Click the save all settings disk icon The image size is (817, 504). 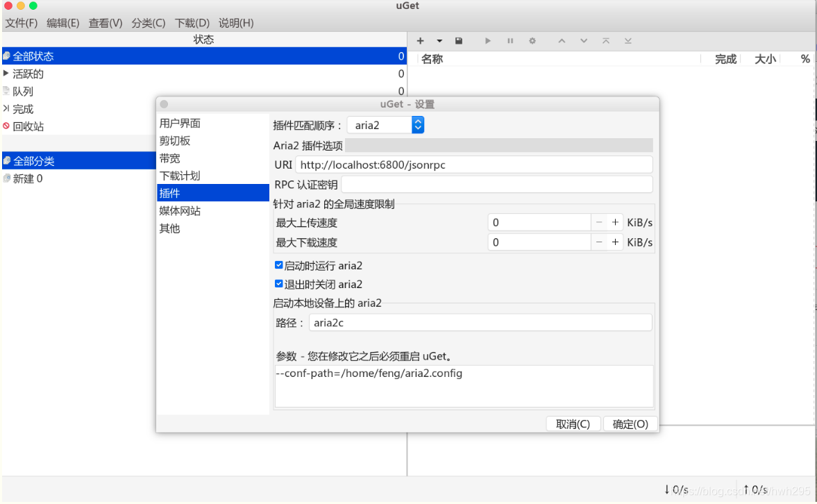coord(459,41)
